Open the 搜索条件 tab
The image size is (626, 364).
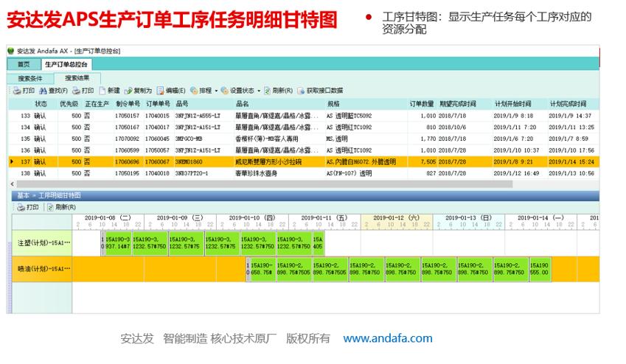(30, 78)
